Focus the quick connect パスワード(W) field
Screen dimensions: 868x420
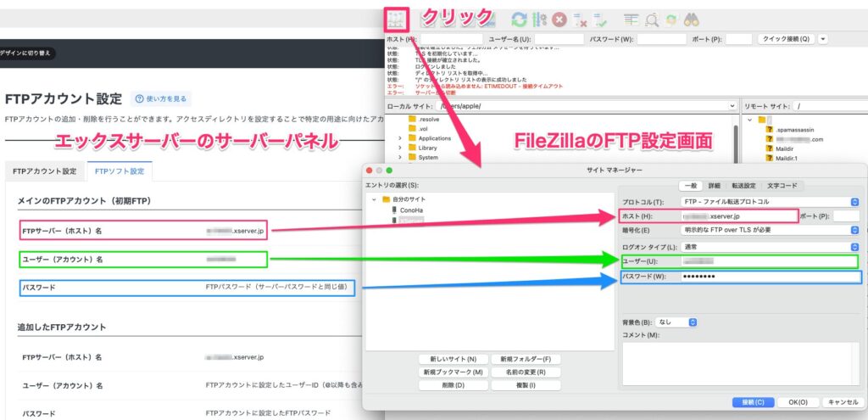661,39
